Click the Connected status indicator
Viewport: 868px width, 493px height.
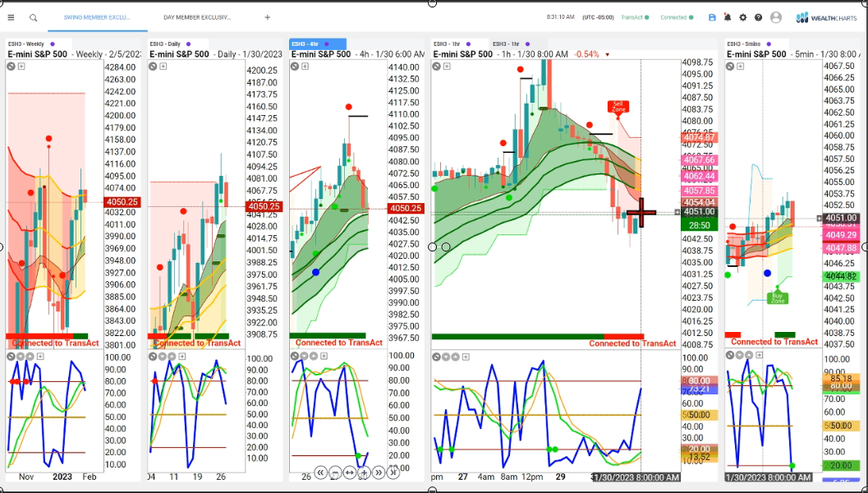677,18
